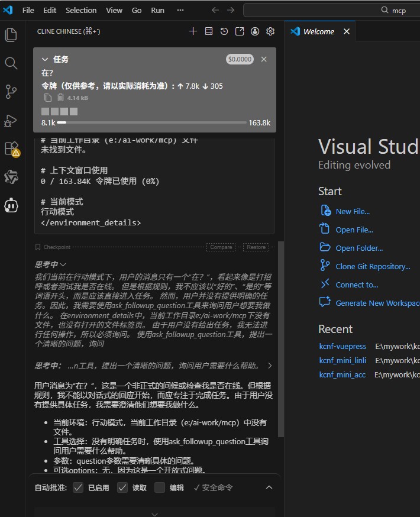Start a new Cline task with plus icon

point(193,31)
